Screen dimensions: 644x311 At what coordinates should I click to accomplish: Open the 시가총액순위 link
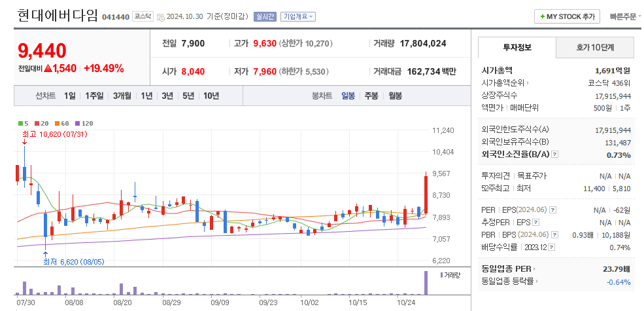pyautogui.click(x=505, y=83)
